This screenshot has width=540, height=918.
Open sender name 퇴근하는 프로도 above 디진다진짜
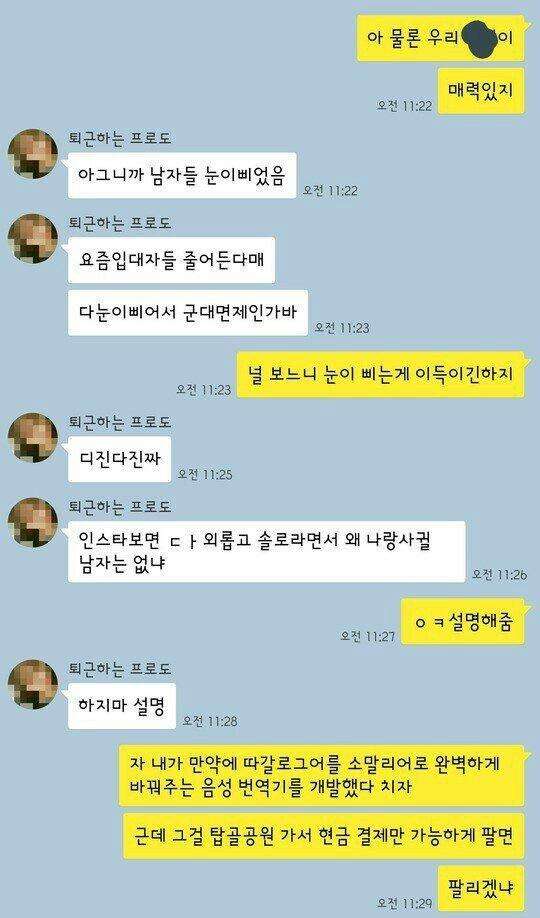pyautogui.click(x=119, y=422)
